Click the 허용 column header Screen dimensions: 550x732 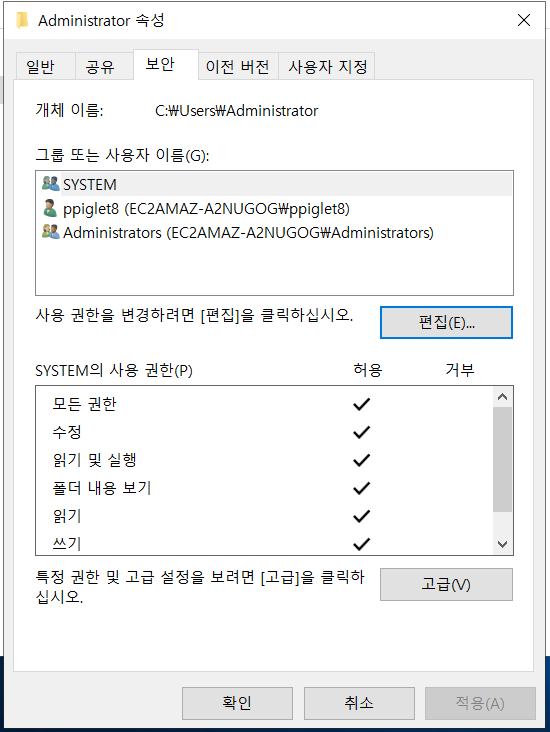point(368,370)
